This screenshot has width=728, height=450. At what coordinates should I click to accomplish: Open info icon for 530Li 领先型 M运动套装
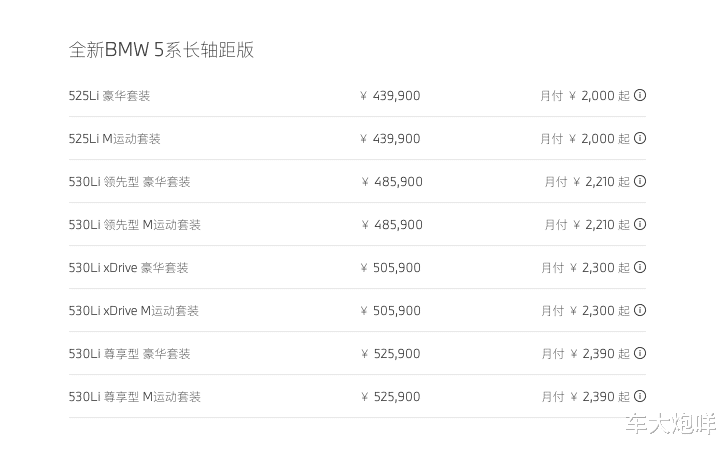point(640,225)
